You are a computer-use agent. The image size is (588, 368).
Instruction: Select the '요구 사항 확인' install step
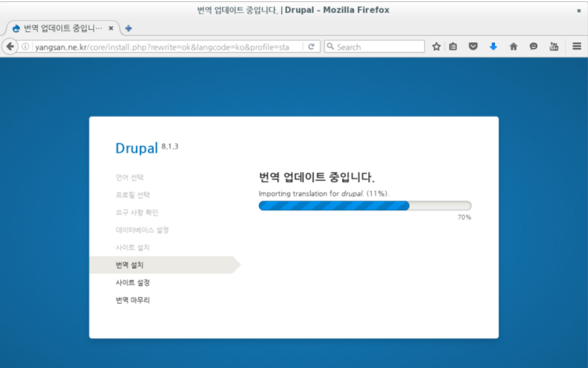point(137,212)
